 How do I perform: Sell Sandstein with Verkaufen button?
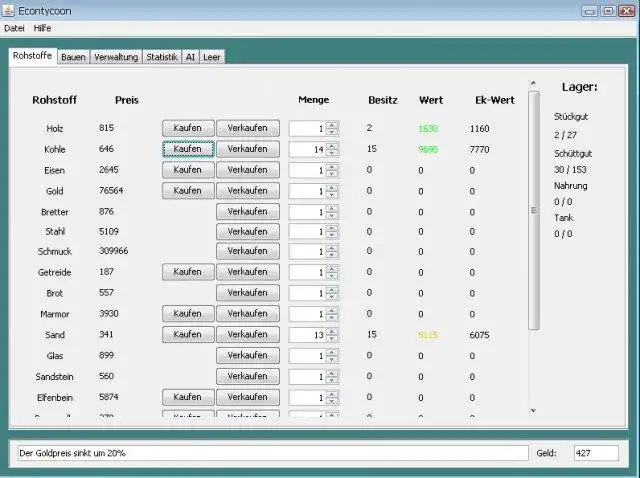248,376
